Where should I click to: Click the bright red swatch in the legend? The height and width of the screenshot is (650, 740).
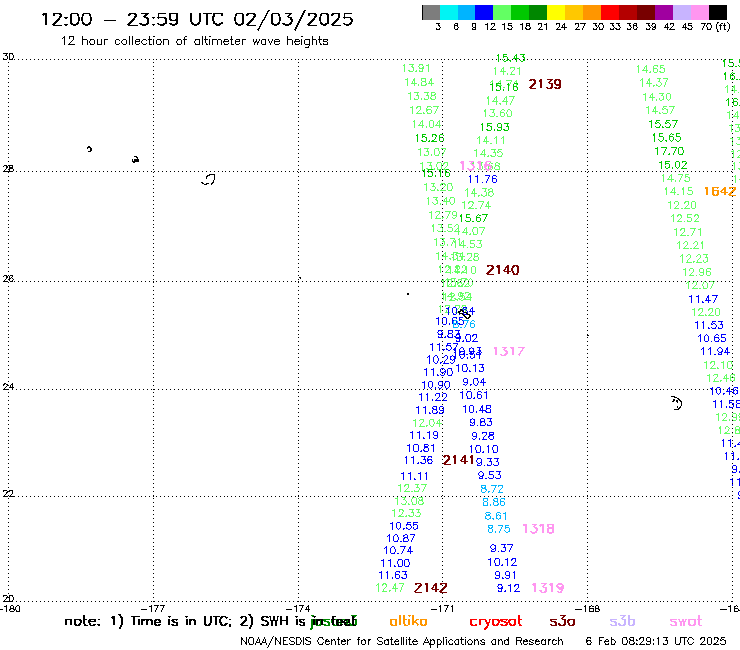click(610, 12)
